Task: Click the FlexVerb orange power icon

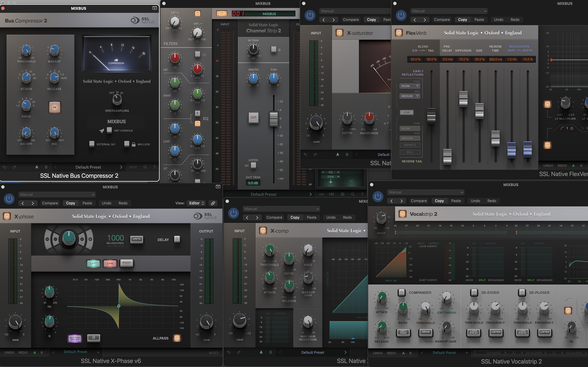Action: pyautogui.click(x=398, y=33)
